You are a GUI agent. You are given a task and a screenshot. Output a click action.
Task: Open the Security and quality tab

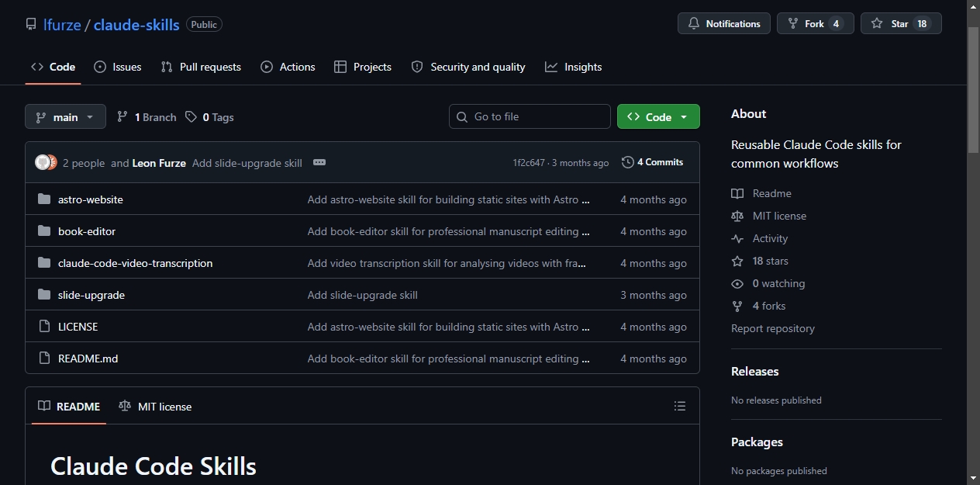point(468,67)
